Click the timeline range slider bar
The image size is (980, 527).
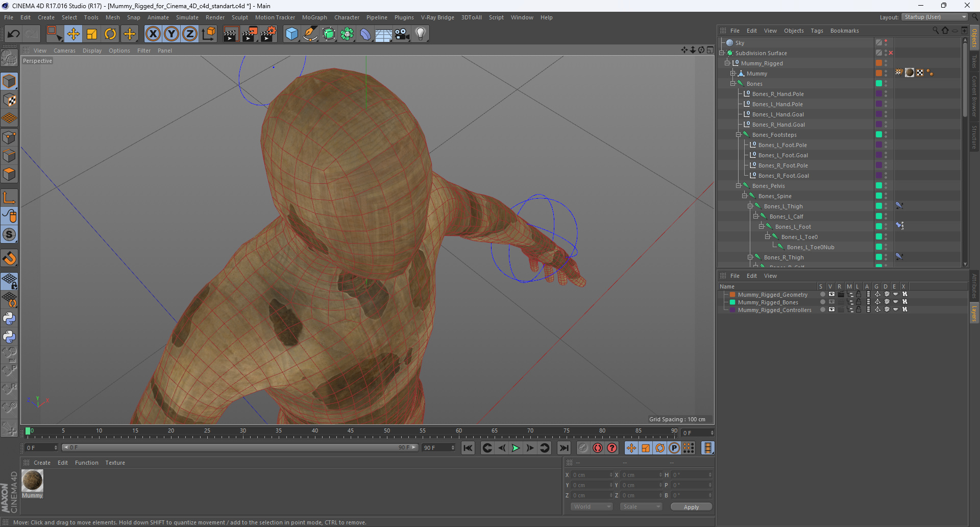click(240, 448)
